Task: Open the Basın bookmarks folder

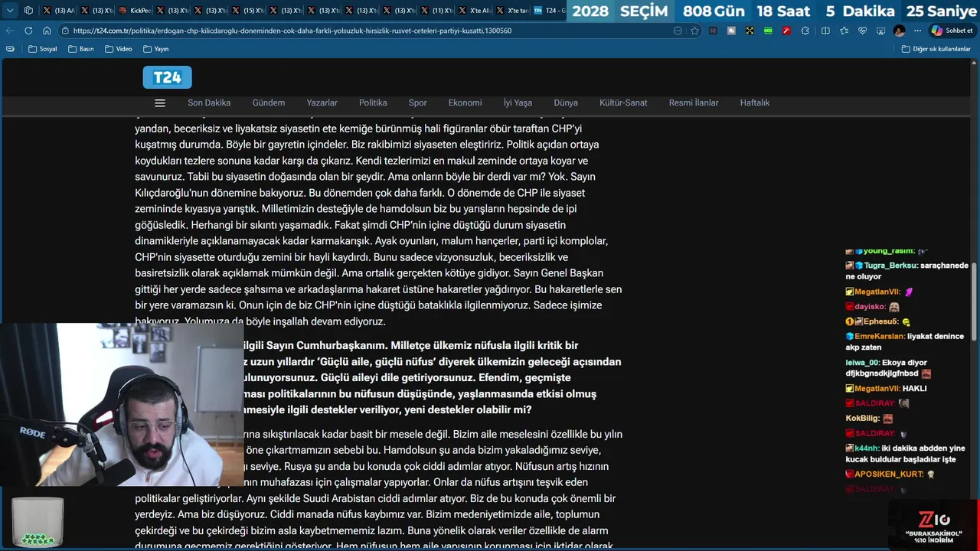Action: tap(81, 49)
